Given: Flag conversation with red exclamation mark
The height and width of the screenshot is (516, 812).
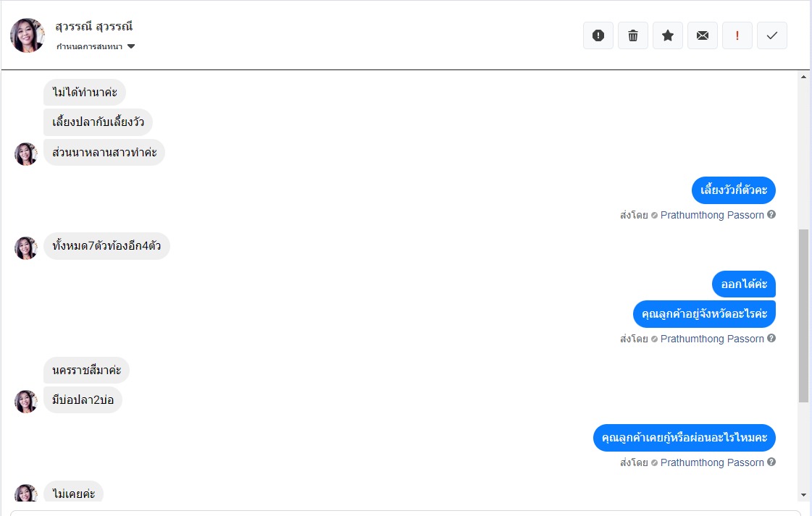Looking at the screenshot, I should pos(737,35).
